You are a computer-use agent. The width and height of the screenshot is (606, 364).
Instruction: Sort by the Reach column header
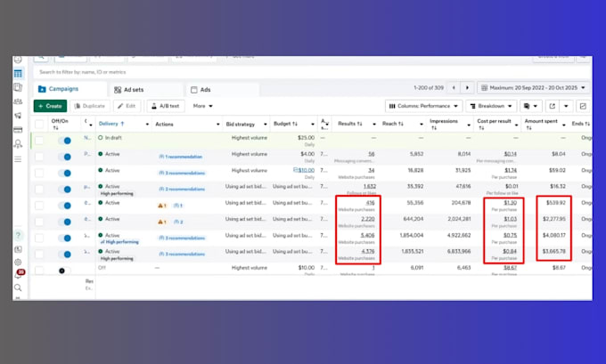[x=393, y=124]
